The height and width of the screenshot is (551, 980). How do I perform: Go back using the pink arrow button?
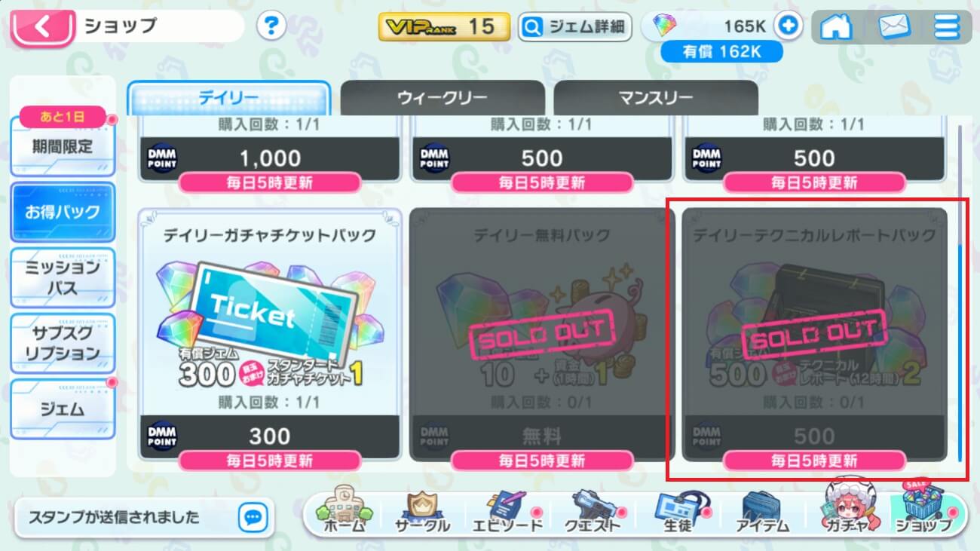(42, 26)
